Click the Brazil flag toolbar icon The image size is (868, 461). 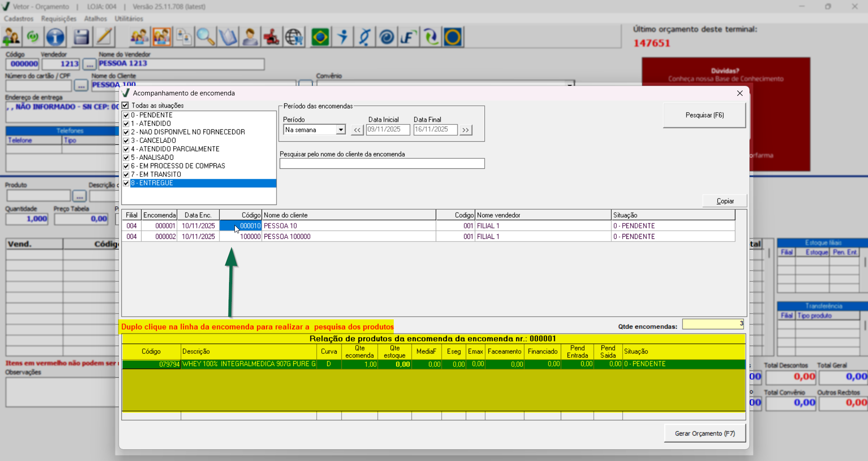click(x=320, y=37)
